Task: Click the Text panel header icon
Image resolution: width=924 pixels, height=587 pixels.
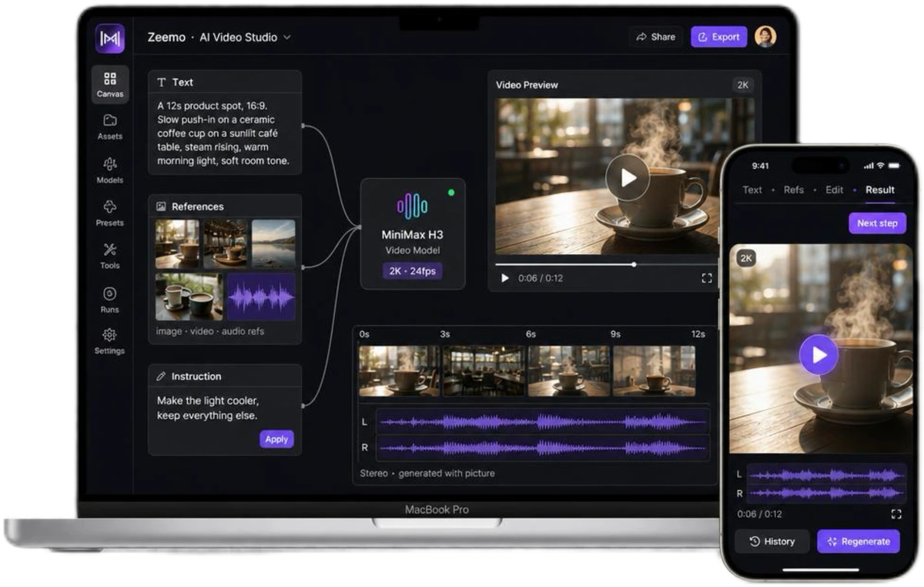Action: coord(162,82)
